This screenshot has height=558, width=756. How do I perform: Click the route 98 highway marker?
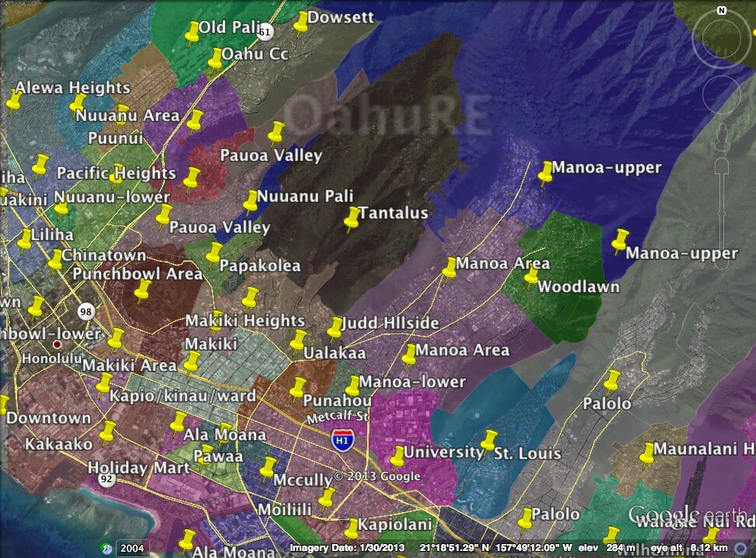pyautogui.click(x=85, y=311)
